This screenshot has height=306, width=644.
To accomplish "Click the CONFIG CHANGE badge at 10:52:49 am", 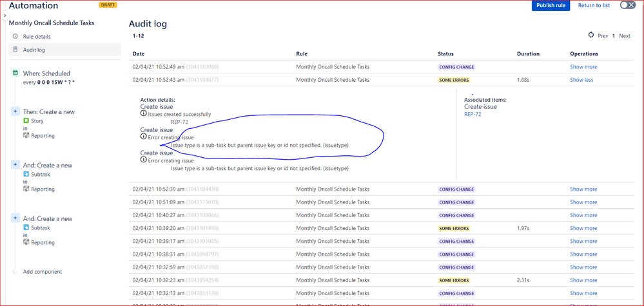I will 456,67.
